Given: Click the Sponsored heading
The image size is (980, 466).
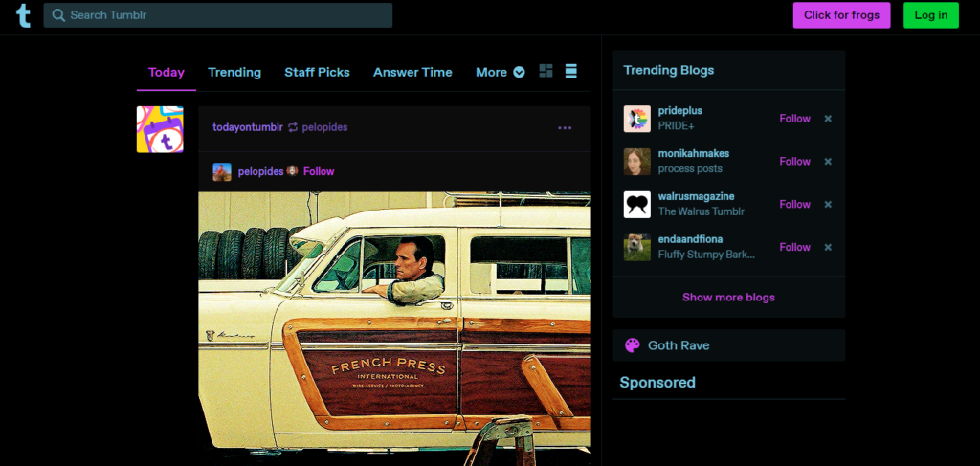Looking at the screenshot, I should [657, 383].
